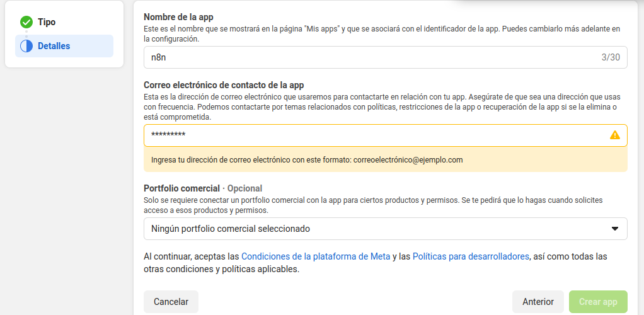Click the dropdown arrow of portfolio selector
The width and height of the screenshot is (644, 315).
(x=615, y=229)
